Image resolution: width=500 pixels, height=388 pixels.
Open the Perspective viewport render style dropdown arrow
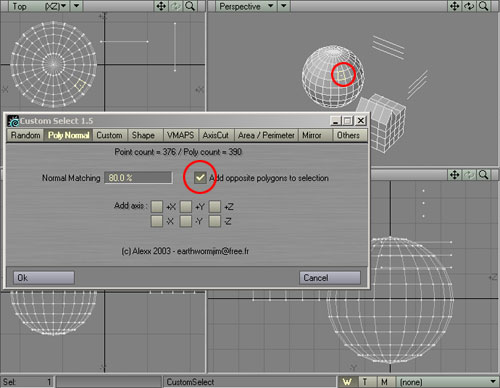(x=284, y=6)
